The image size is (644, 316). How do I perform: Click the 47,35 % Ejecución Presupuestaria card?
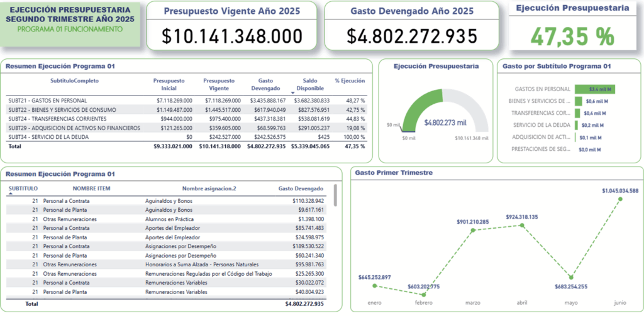pos(572,26)
